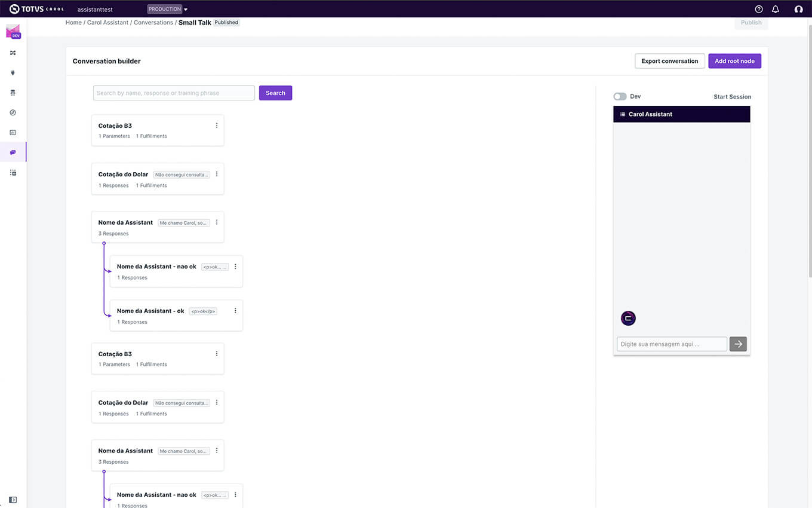Open the notifications bell
812x508 pixels.
click(776, 9)
